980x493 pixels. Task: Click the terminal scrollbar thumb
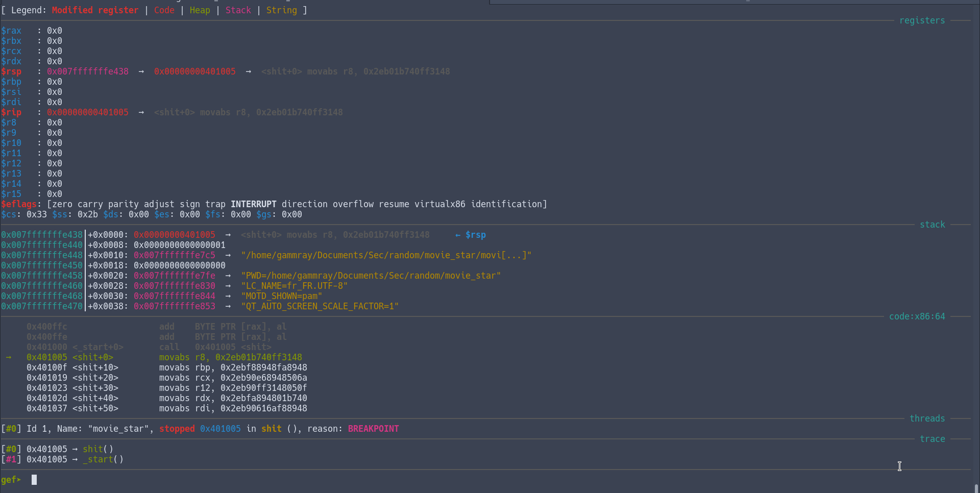pos(976,488)
